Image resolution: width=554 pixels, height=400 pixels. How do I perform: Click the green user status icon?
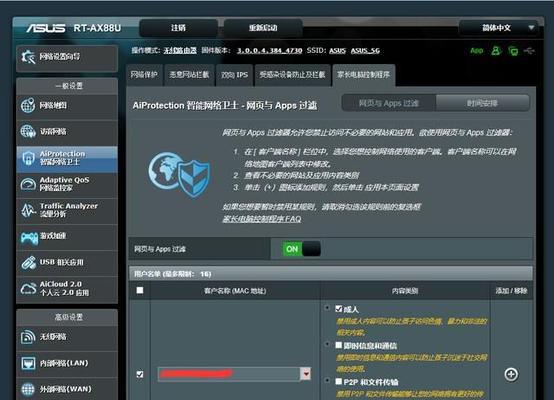pos(496,51)
